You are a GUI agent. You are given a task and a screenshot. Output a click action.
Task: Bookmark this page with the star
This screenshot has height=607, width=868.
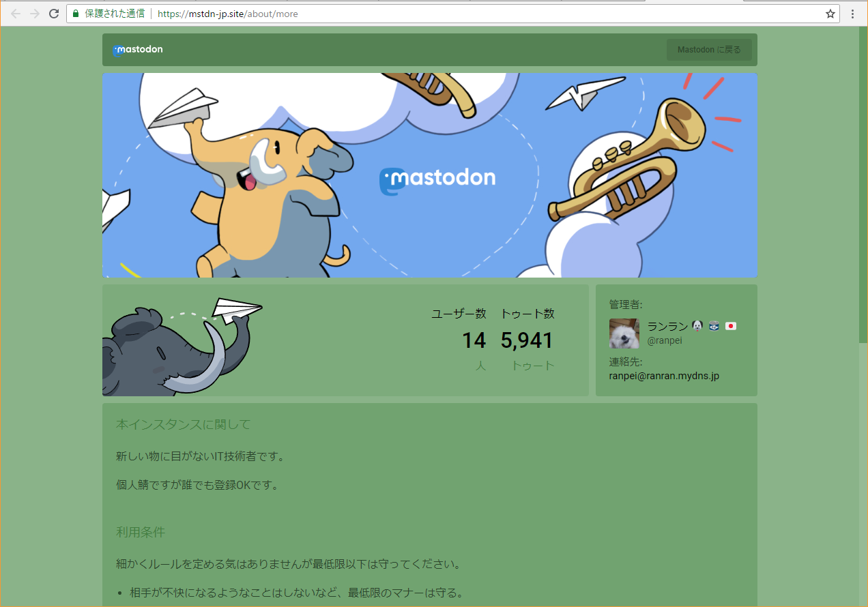(x=830, y=14)
